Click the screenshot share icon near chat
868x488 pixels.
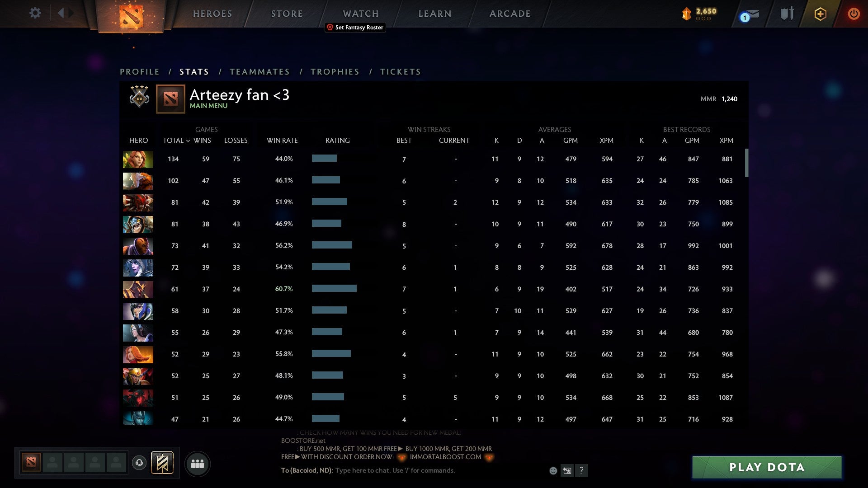(566, 470)
